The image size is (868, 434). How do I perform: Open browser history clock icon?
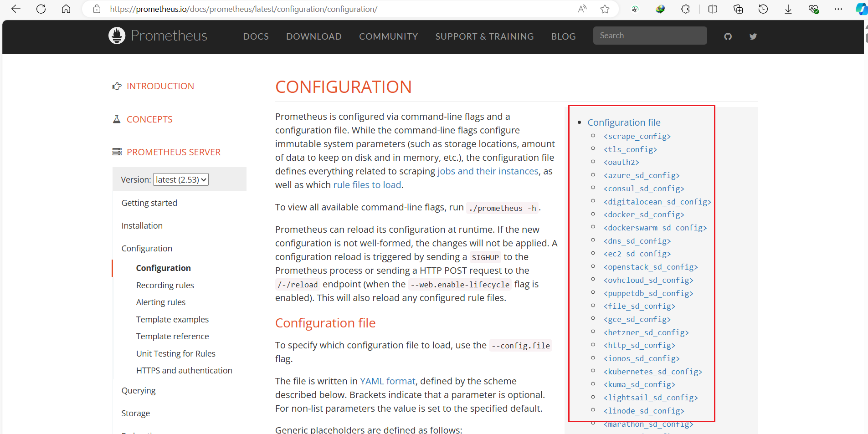[x=763, y=9]
